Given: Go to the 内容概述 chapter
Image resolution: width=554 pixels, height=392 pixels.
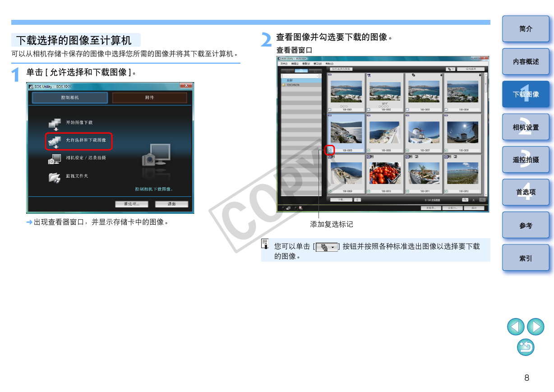Looking at the screenshot, I should click(526, 61).
